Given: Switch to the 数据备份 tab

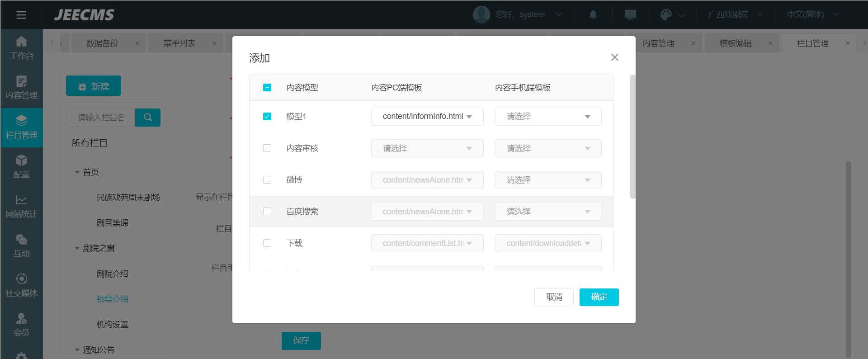Looking at the screenshot, I should pos(102,43).
